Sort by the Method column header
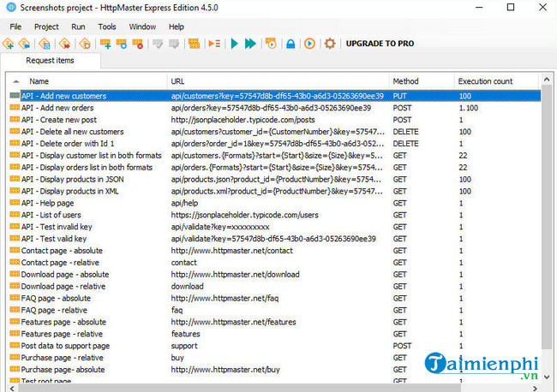 [x=404, y=81]
